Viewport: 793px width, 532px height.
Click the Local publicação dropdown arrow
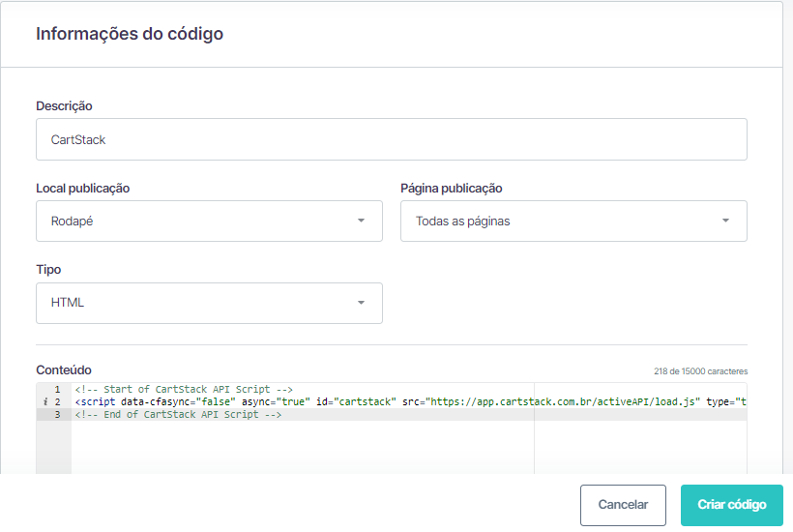pos(361,221)
